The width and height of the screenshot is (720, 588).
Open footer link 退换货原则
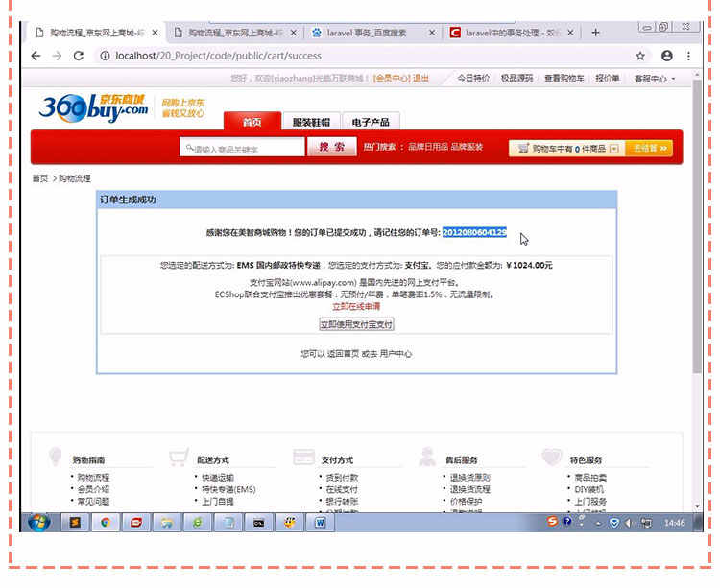[470, 478]
